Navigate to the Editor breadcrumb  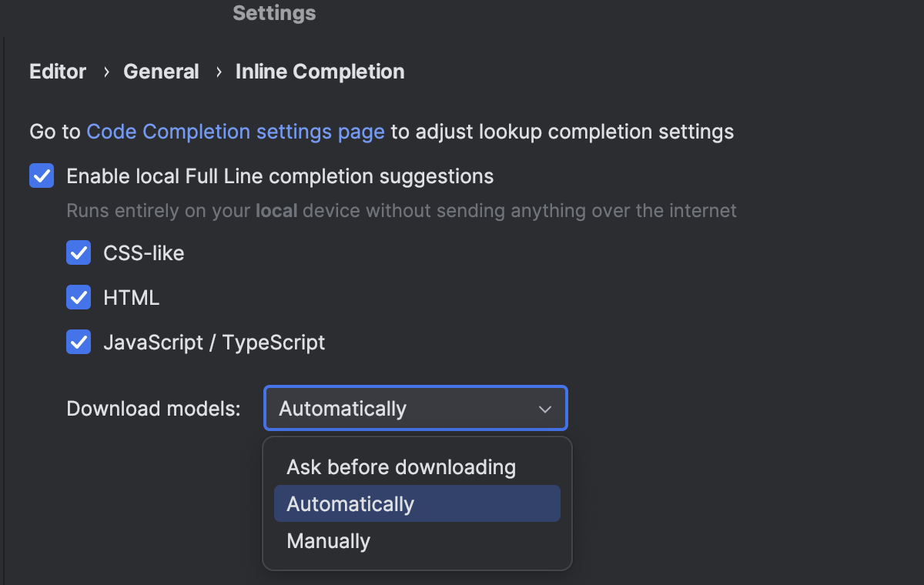(x=57, y=71)
